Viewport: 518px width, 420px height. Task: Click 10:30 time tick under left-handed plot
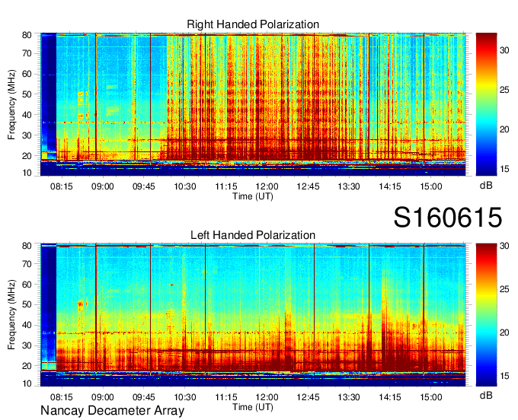(184, 397)
